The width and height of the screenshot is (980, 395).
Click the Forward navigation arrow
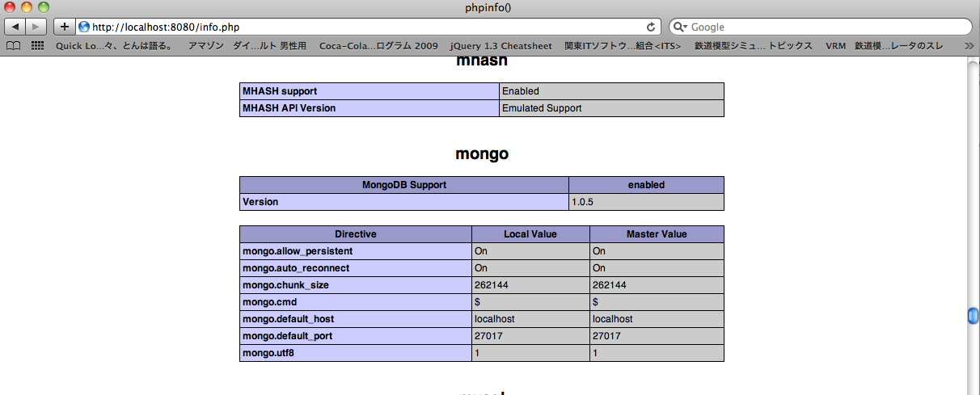[37, 27]
